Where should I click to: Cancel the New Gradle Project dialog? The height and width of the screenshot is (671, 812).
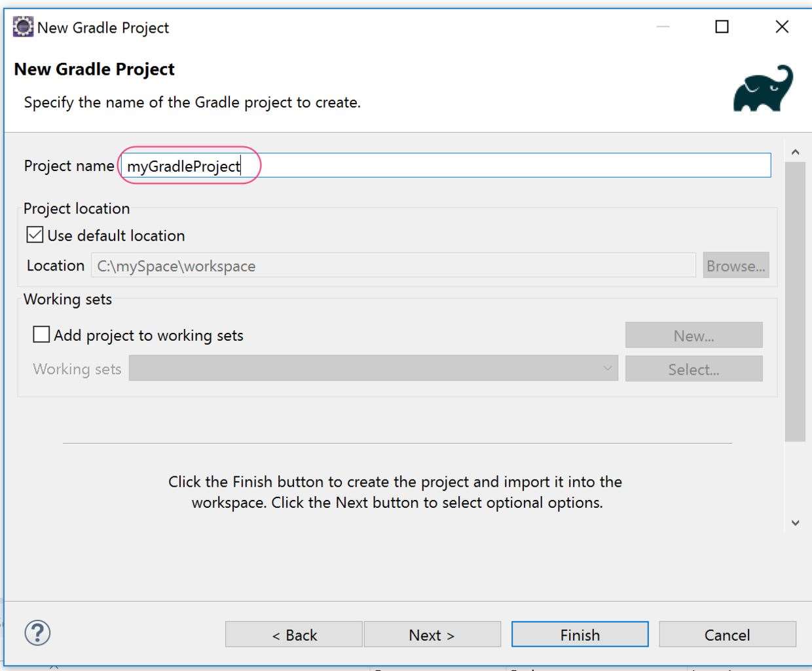point(727,634)
